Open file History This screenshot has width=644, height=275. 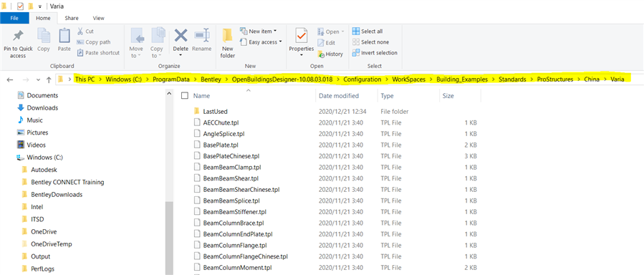330,54
